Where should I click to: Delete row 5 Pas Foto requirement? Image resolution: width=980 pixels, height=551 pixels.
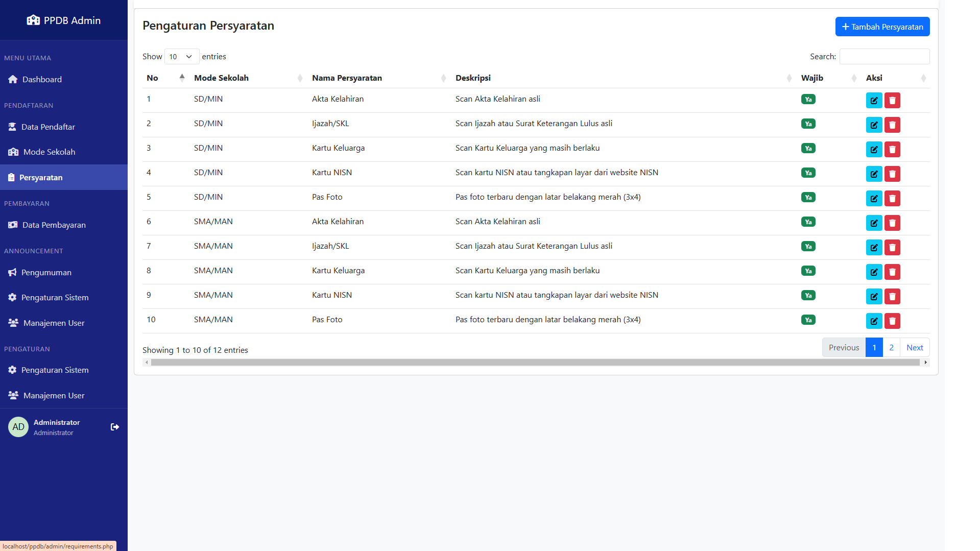point(892,199)
